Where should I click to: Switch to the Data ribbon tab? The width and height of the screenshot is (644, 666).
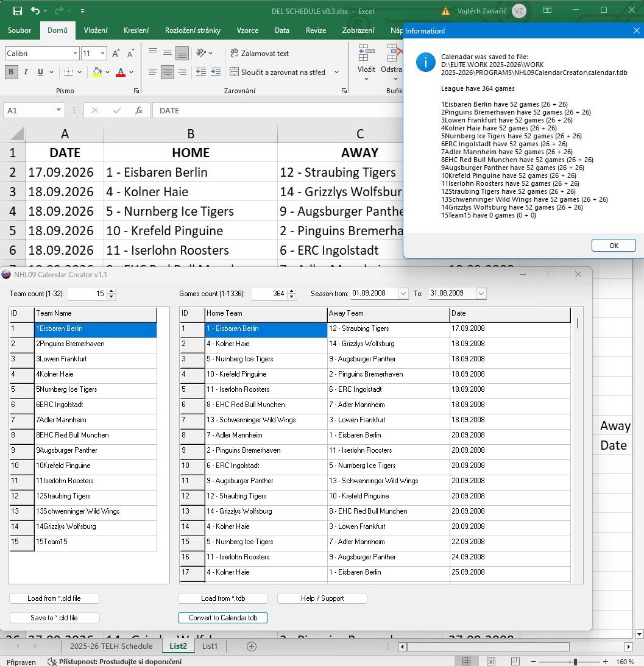[x=281, y=30]
